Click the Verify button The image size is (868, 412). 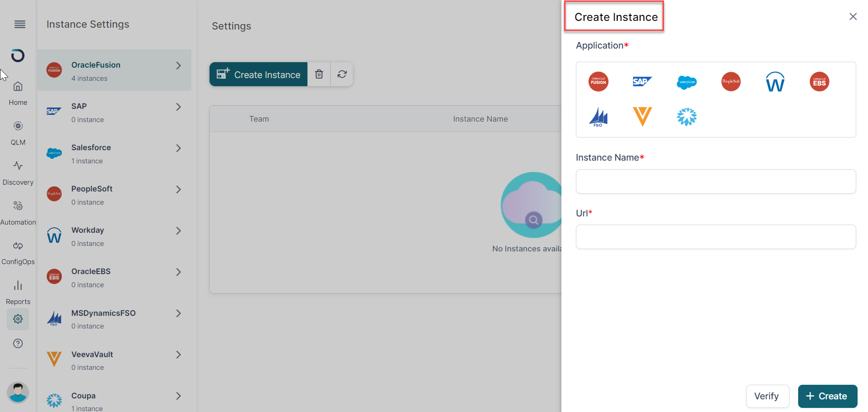(767, 396)
